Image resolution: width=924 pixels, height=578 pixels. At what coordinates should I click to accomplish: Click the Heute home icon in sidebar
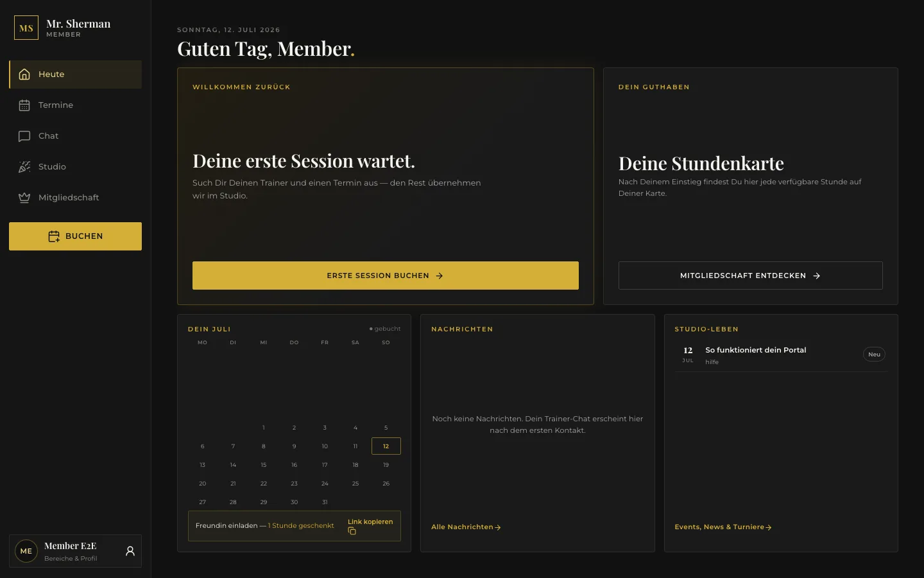tap(24, 74)
